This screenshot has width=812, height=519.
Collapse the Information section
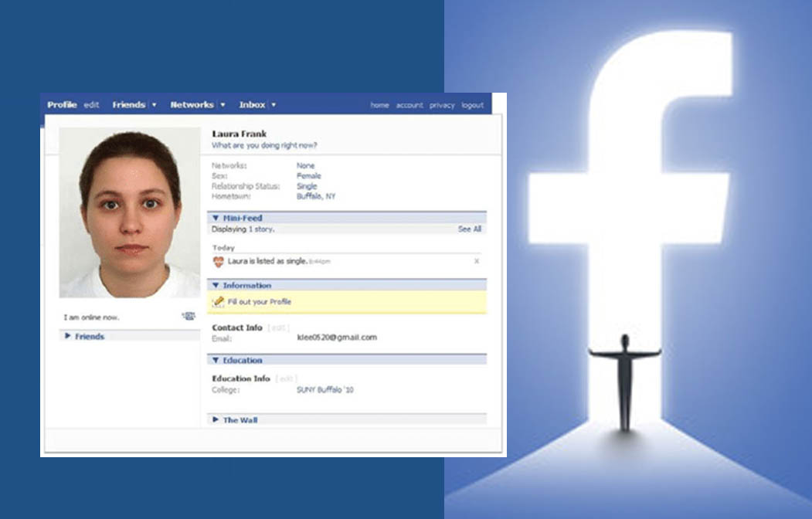click(216, 285)
